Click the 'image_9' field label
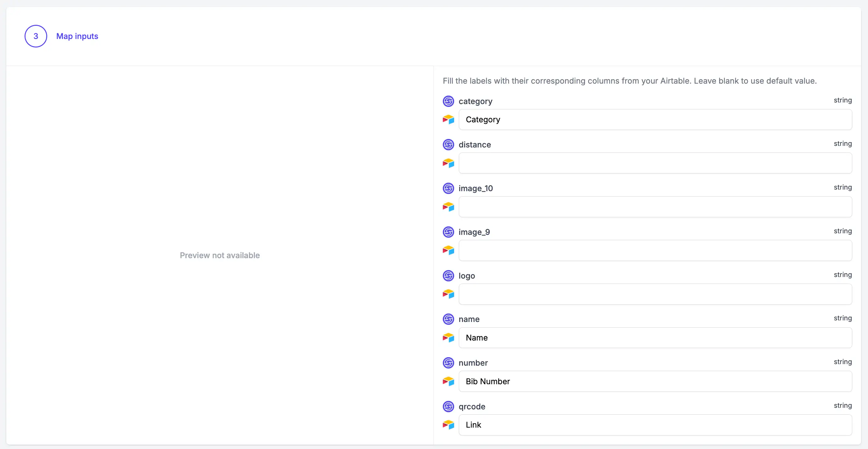The image size is (868, 449). 474,232
